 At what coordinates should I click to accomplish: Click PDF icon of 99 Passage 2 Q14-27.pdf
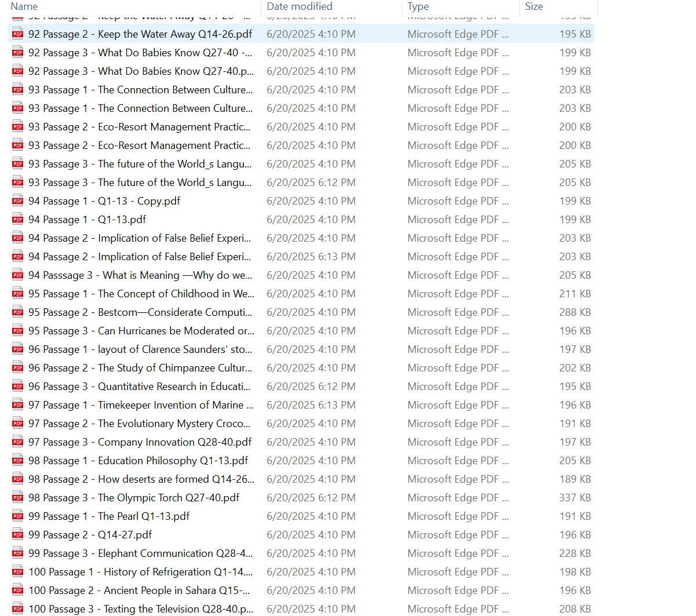pos(18,535)
